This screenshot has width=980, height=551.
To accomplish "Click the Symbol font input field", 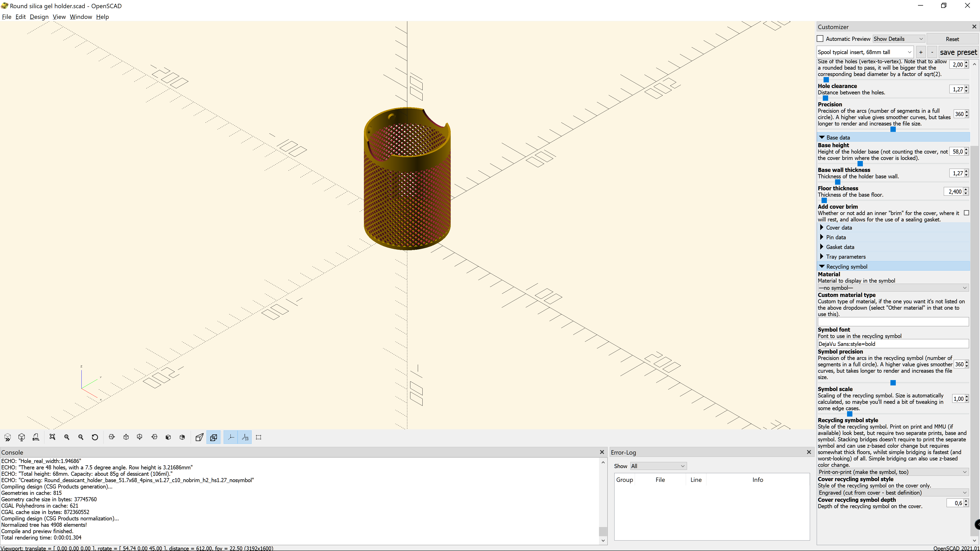I will pos(893,344).
